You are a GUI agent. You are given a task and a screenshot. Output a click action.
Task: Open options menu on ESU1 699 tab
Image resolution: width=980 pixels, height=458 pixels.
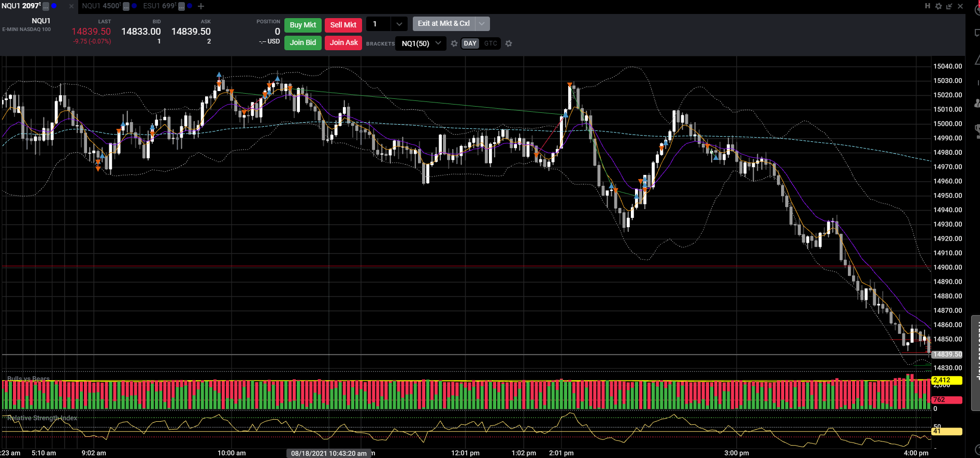(x=181, y=6)
